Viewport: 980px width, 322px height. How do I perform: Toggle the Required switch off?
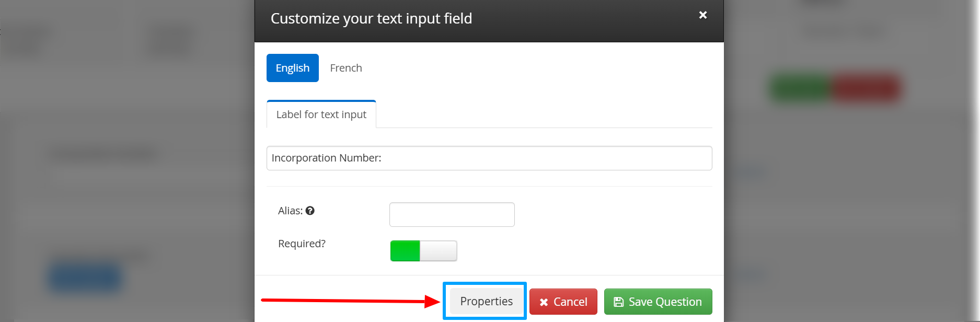point(424,251)
